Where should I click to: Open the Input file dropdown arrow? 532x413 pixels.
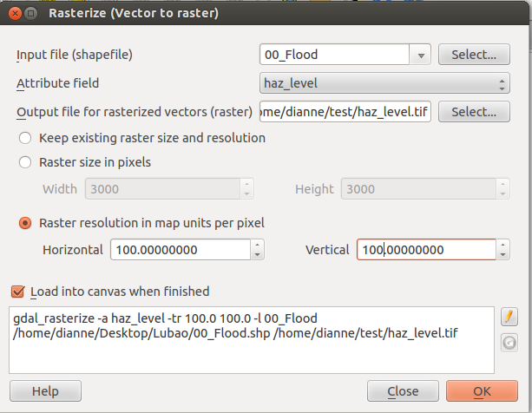[421, 55]
